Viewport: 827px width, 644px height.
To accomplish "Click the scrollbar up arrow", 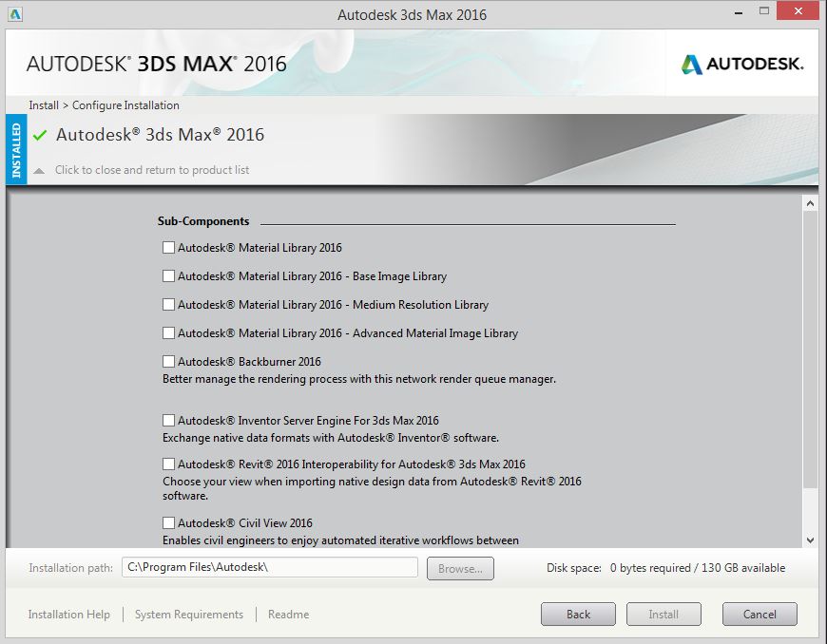I will coord(810,203).
